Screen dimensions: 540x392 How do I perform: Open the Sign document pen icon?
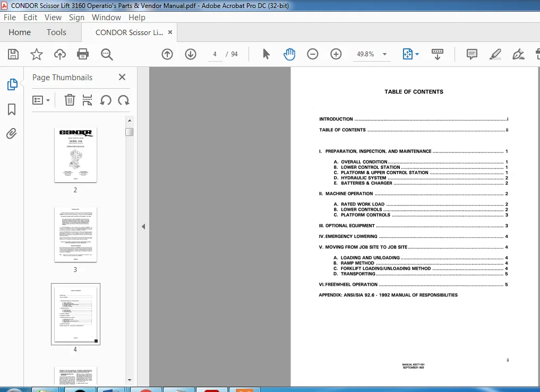[518, 54]
